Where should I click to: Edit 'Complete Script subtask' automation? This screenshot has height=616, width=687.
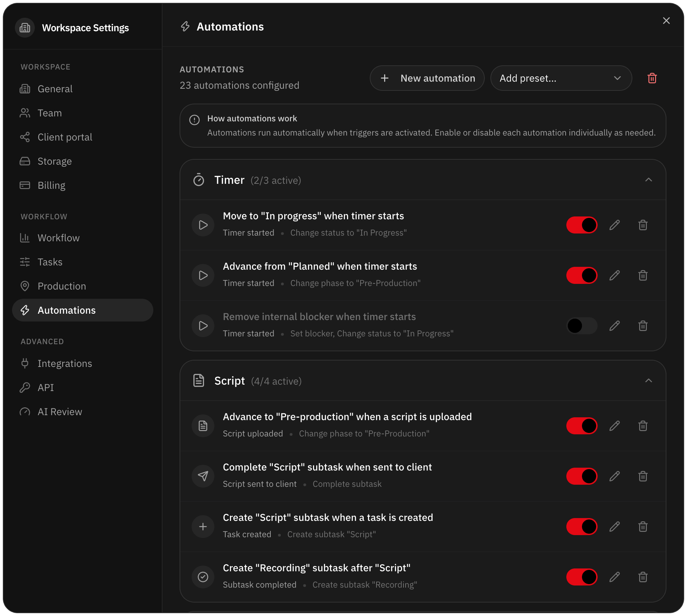click(615, 476)
